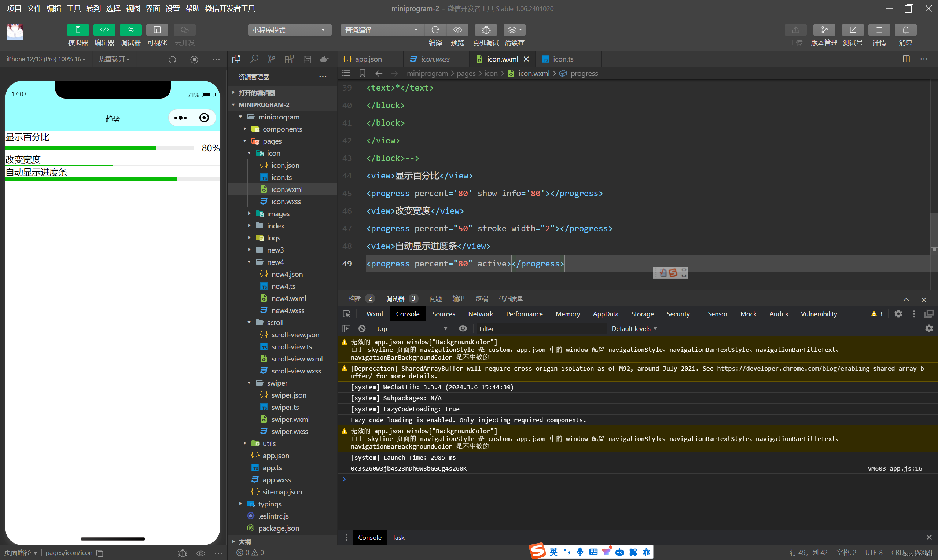The width and height of the screenshot is (938, 560).
Task: Split the editor with split icon
Action: pyautogui.click(x=906, y=59)
